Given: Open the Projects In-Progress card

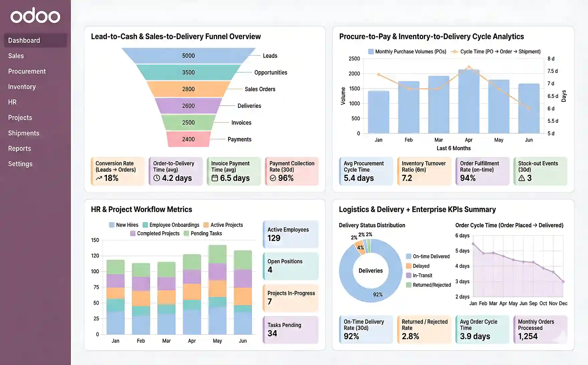Looking at the screenshot, I should 291,298.
